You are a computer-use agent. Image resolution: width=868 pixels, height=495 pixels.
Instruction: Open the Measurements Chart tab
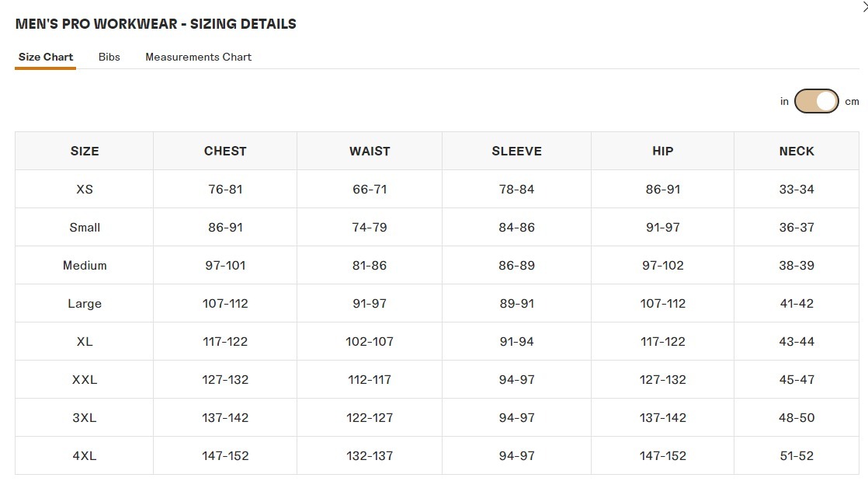click(198, 57)
